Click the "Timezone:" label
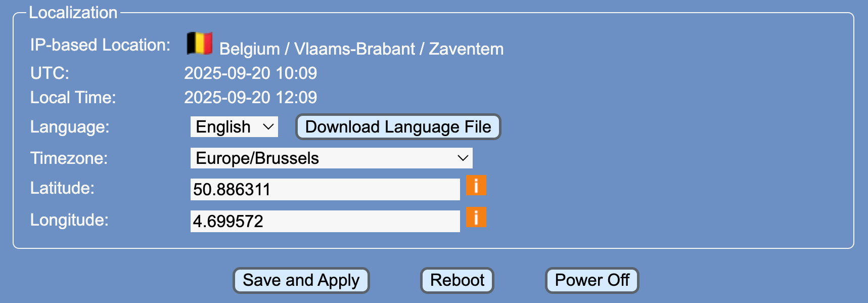 69,158
